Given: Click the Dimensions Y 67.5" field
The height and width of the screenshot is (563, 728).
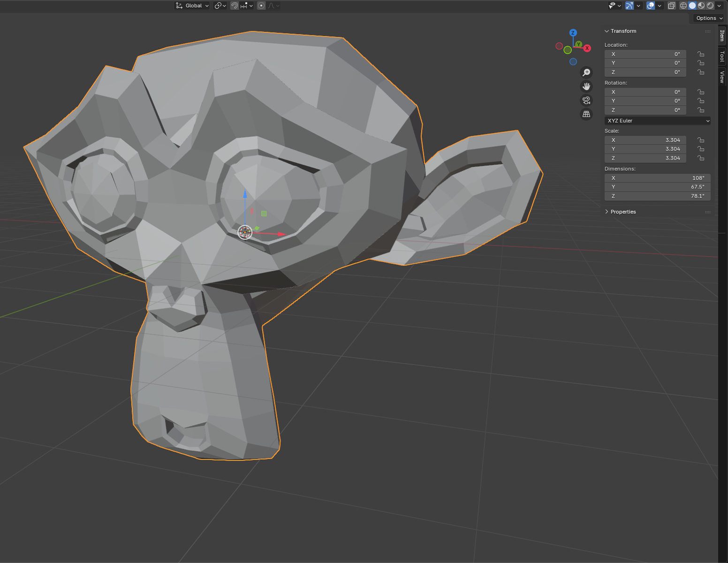Looking at the screenshot, I should point(658,187).
